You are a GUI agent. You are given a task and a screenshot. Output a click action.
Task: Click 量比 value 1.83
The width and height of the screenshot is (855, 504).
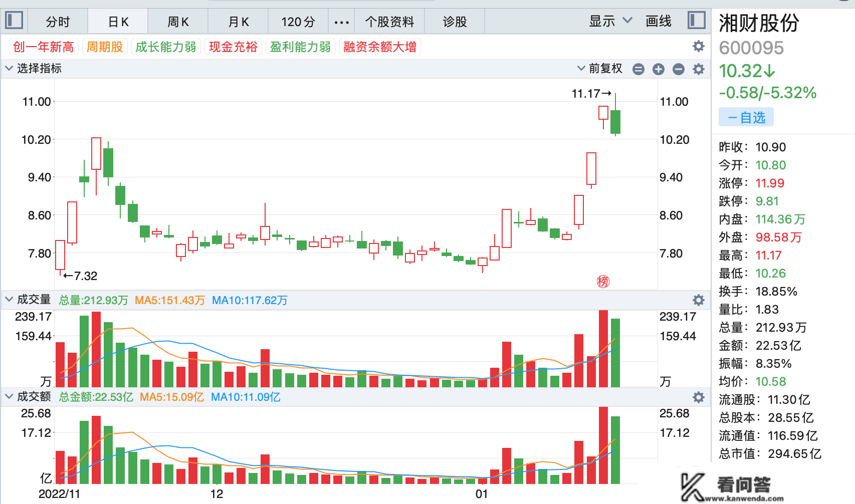(x=767, y=310)
